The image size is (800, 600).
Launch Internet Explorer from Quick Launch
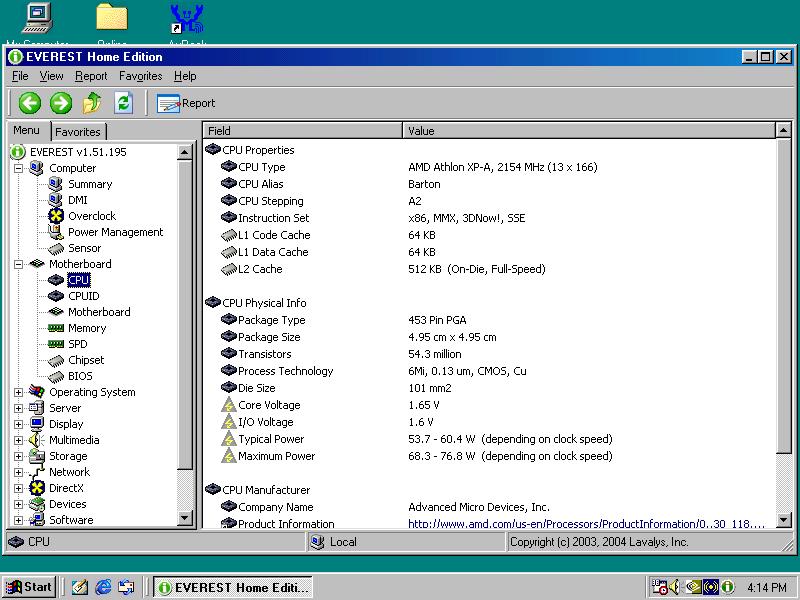103,587
